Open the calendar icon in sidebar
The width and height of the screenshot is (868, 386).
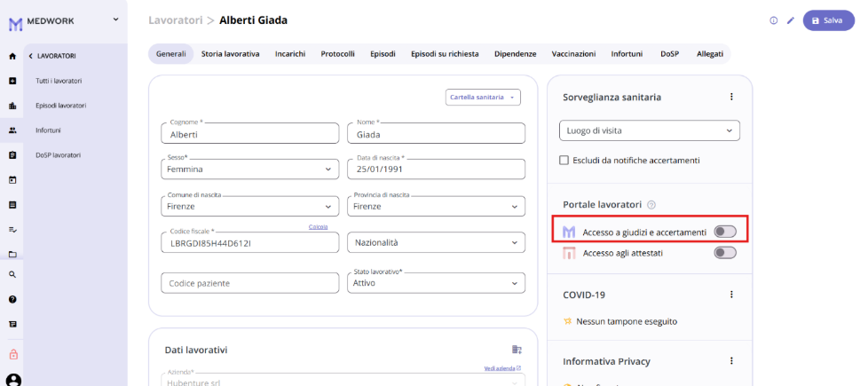(12, 180)
